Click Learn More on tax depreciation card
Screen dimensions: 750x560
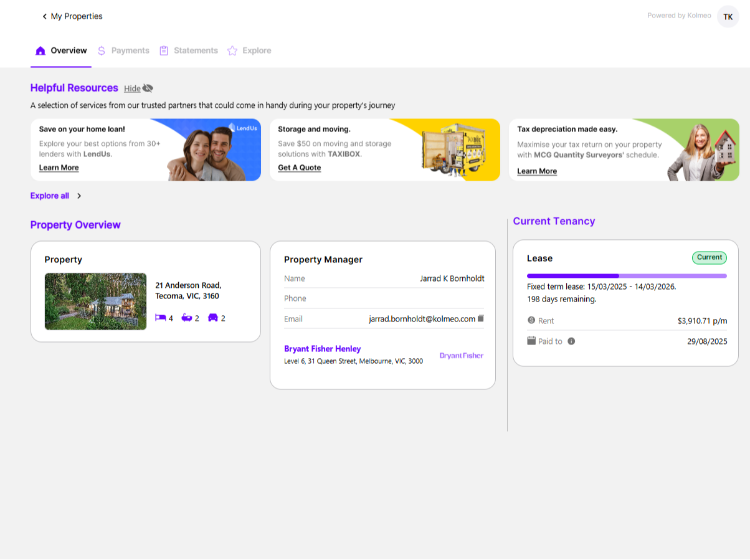point(537,171)
